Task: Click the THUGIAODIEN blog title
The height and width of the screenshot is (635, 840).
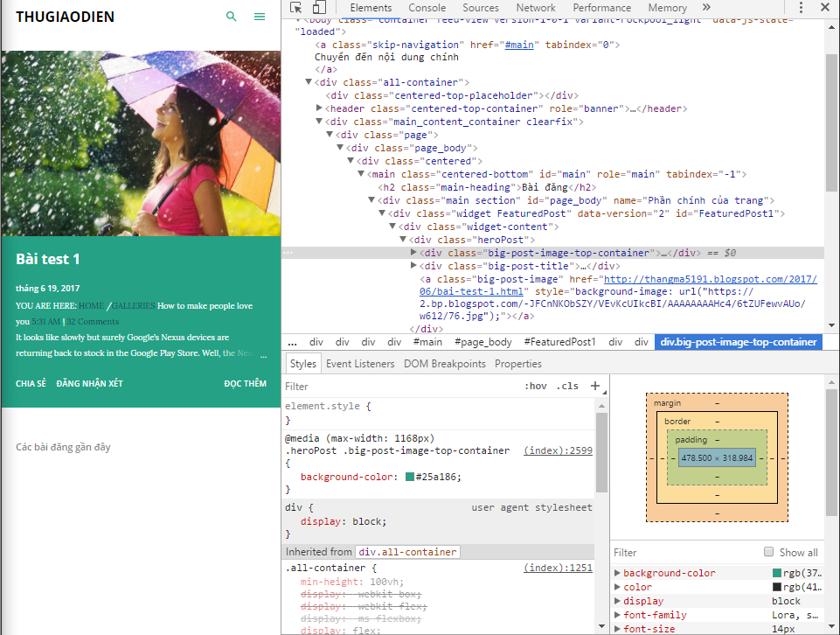Action: point(65,17)
